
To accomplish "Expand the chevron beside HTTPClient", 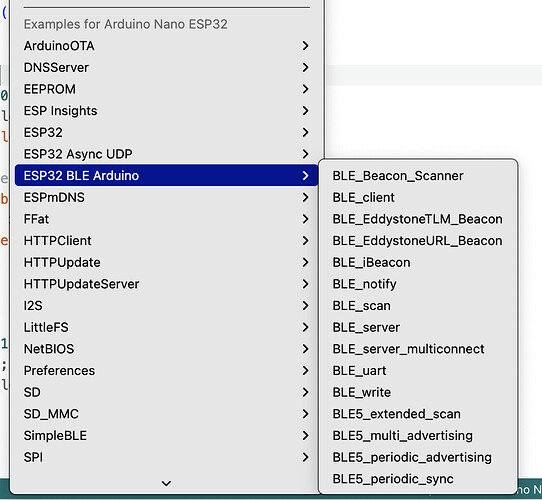I will [x=305, y=241].
